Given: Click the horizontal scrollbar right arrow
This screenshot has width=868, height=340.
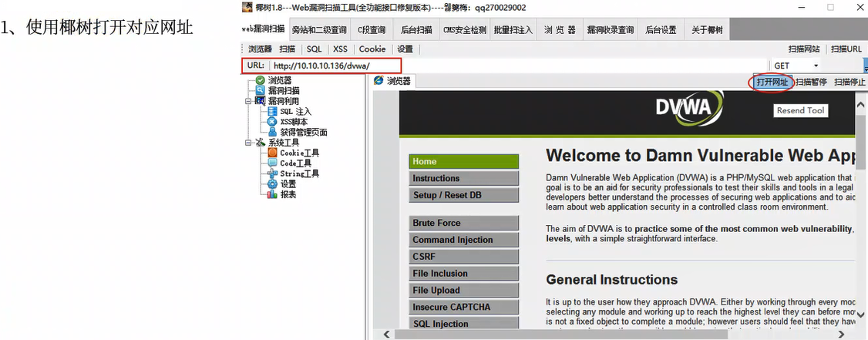Looking at the screenshot, I should click(843, 334).
